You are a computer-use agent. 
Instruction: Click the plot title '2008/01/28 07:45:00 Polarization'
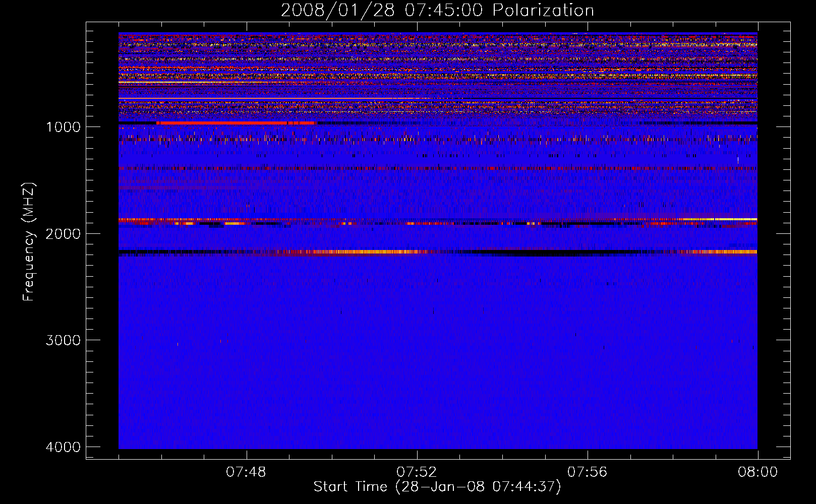pos(437,10)
